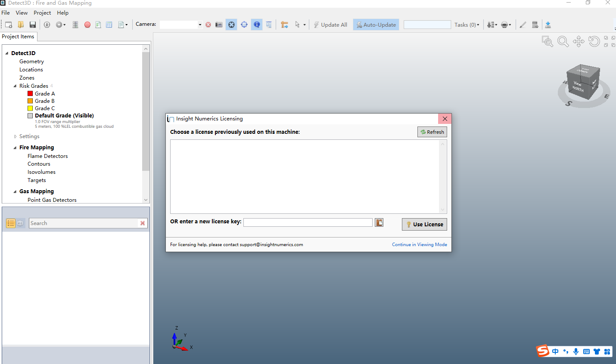The image size is (616, 364).
Task: Close the Insight Numerics Licensing dialog
Action: pyautogui.click(x=445, y=119)
